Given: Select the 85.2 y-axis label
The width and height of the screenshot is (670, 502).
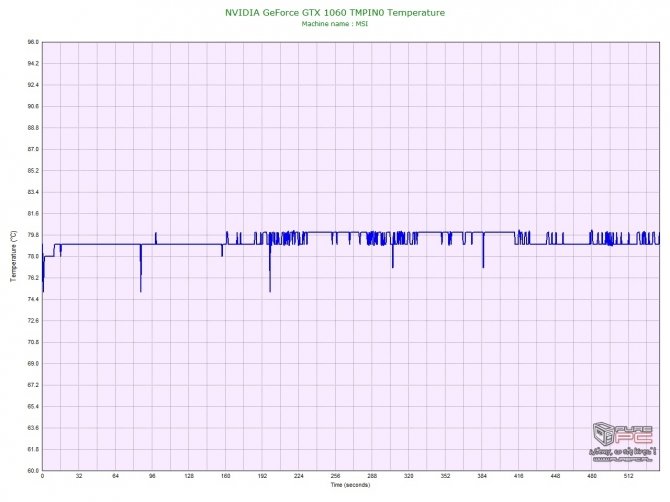Looking at the screenshot, I should tap(33, 171).
